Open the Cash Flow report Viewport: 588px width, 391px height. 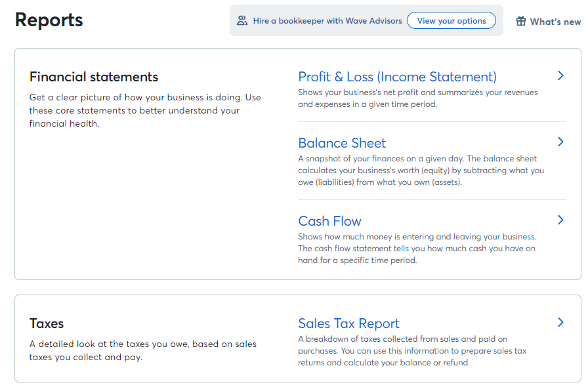coord(329,221)
